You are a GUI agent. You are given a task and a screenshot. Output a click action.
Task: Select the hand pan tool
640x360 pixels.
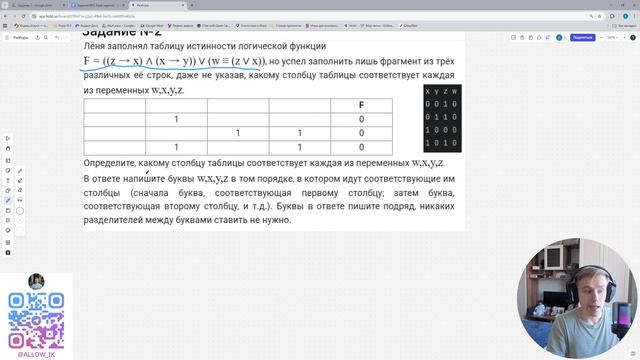[x=8, y=149]
